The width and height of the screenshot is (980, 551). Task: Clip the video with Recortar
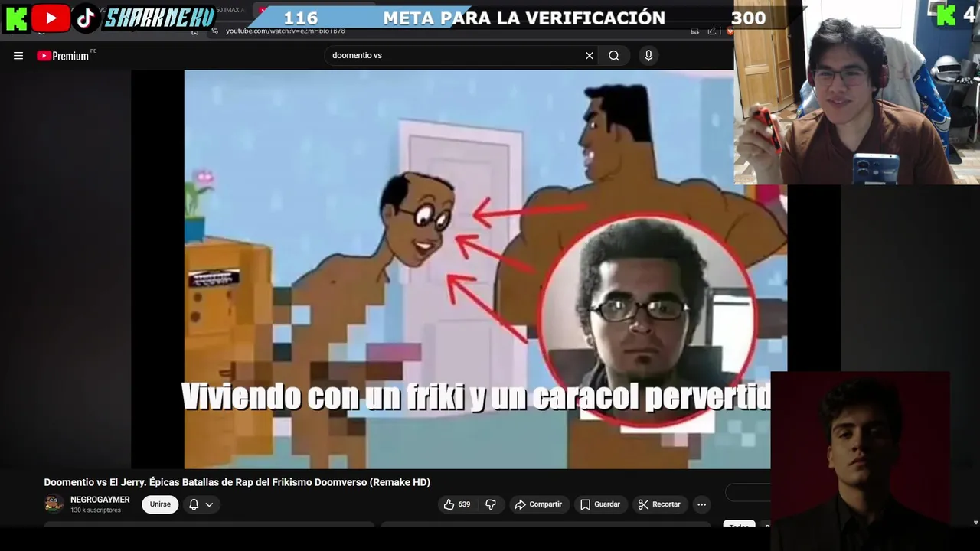659,504
